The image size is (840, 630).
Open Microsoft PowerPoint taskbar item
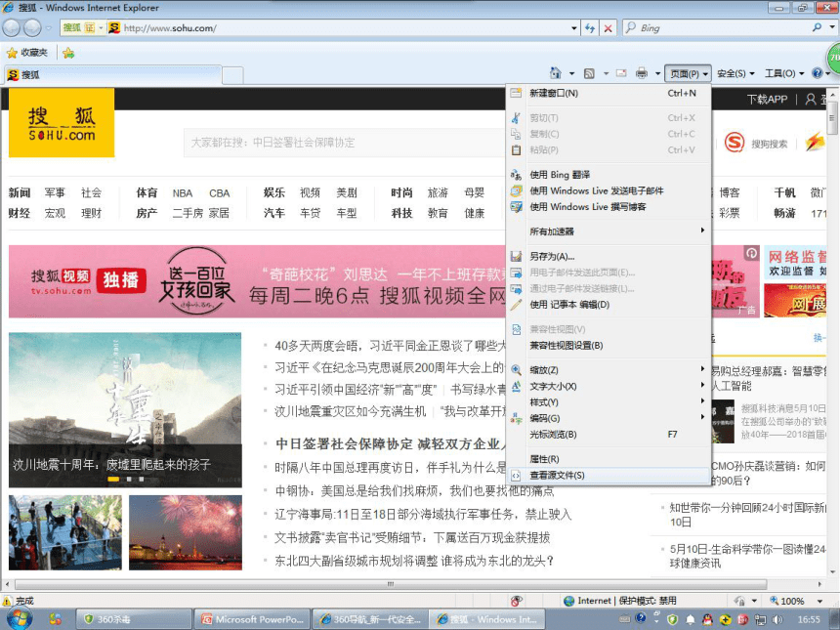click(252, 619)
